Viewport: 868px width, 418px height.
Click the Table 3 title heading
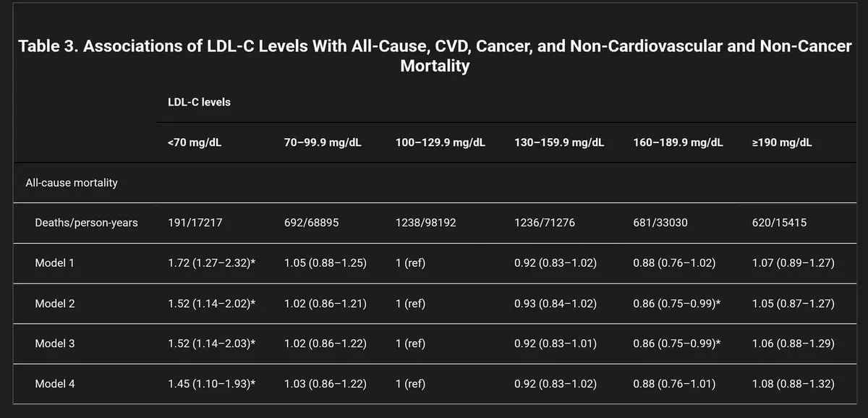pyautogui.click(x=435, y=56)
